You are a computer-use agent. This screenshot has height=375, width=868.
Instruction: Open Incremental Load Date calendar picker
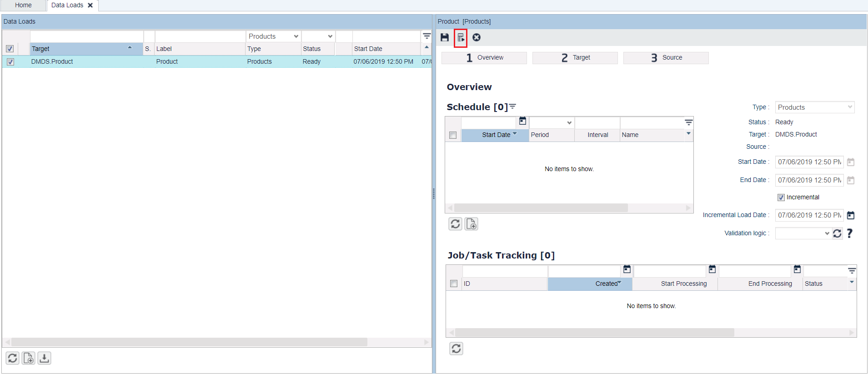(x=851, y=215)
